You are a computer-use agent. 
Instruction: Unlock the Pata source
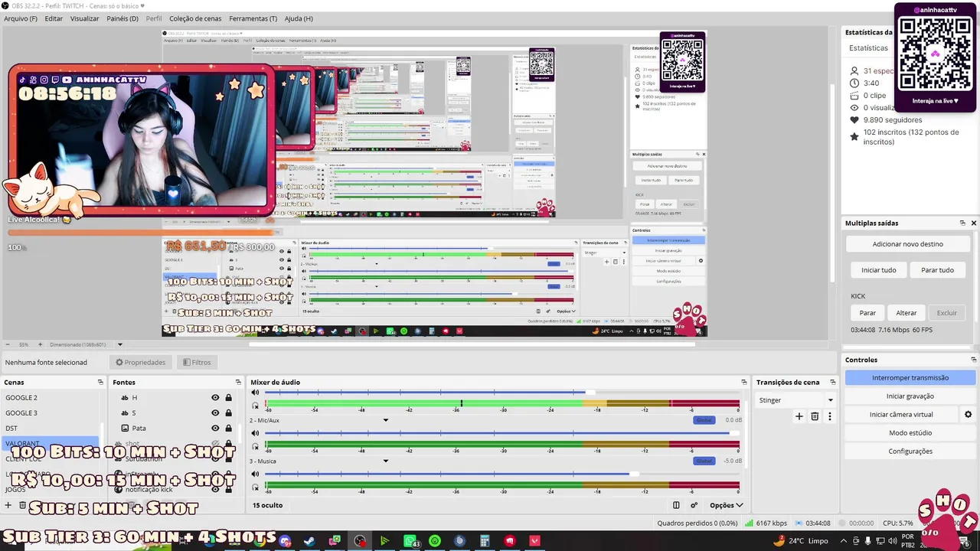pyautogui.click(x=228, y=428)
